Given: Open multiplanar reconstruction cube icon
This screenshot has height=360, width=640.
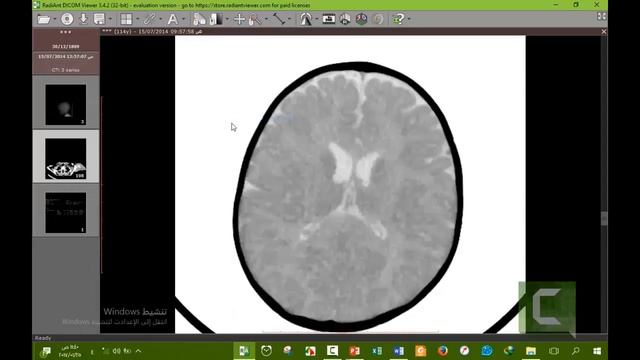Looking at the screenshot, I should tap(345, 19).
